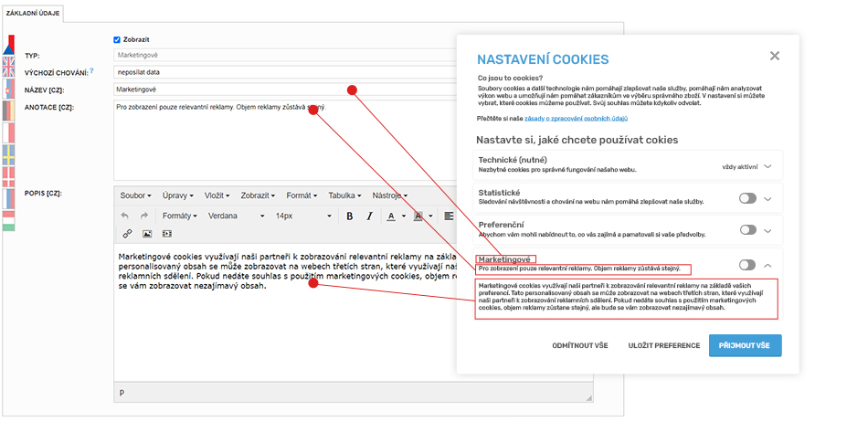Insert an image in editor

pos(147,234)
